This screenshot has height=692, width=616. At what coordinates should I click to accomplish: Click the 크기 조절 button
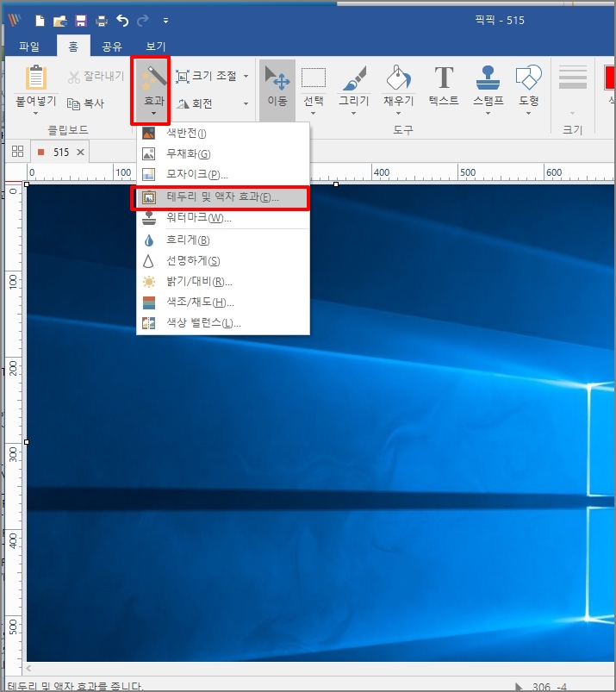207,77
